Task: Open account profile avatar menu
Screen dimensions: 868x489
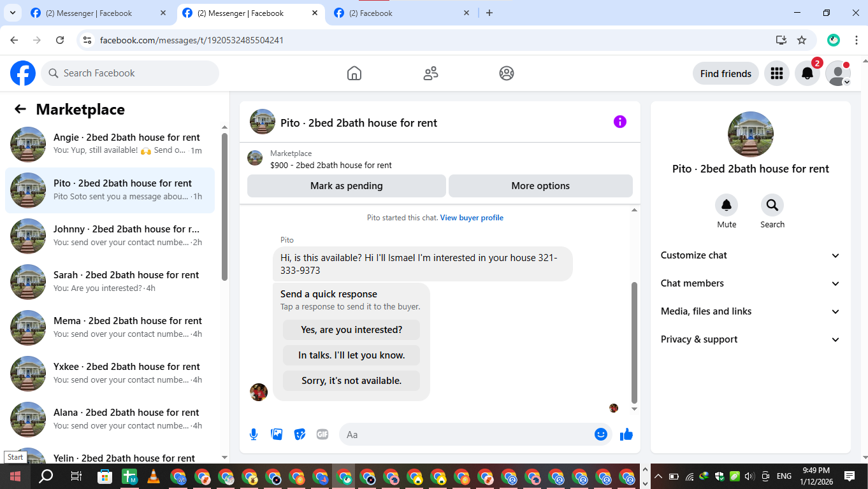Action: pyautogui.click(x=837, y=73)
